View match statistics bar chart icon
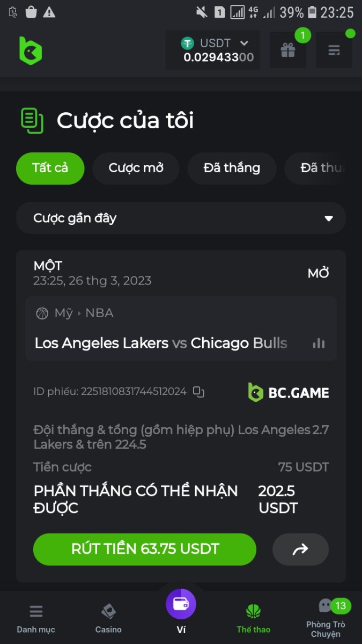 319,343
